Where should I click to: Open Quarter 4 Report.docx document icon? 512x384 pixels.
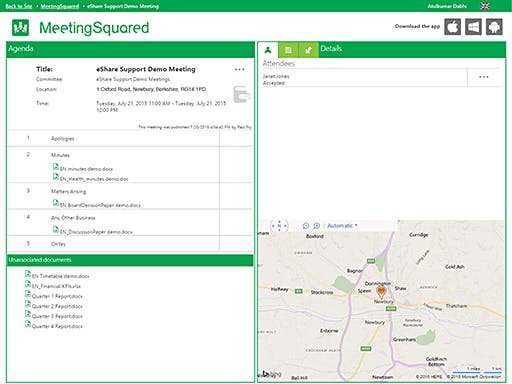[x=28, y=324]
